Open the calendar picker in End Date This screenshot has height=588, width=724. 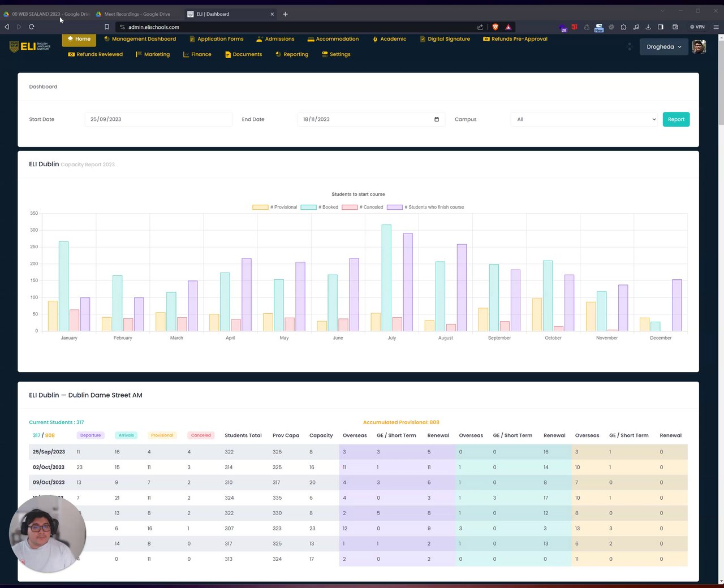click(437, 119)
